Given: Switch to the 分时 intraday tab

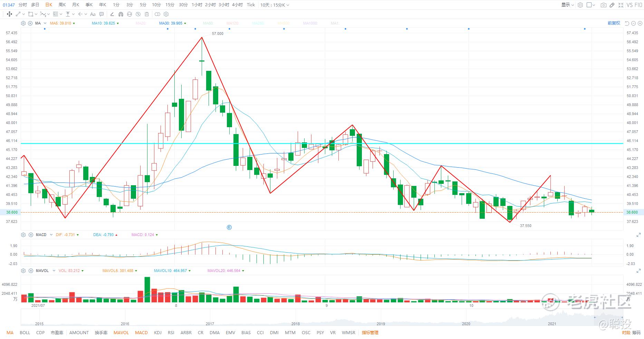Looking at the screenshot, I should [x=22, y=5].
